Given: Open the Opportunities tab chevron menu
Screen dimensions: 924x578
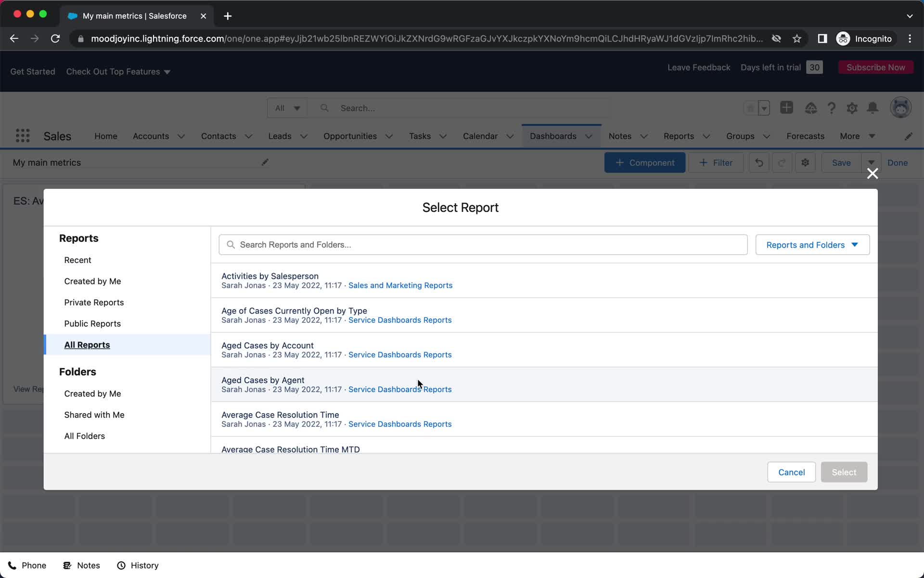Looking at the screenshot, I should tap(389, 136).
